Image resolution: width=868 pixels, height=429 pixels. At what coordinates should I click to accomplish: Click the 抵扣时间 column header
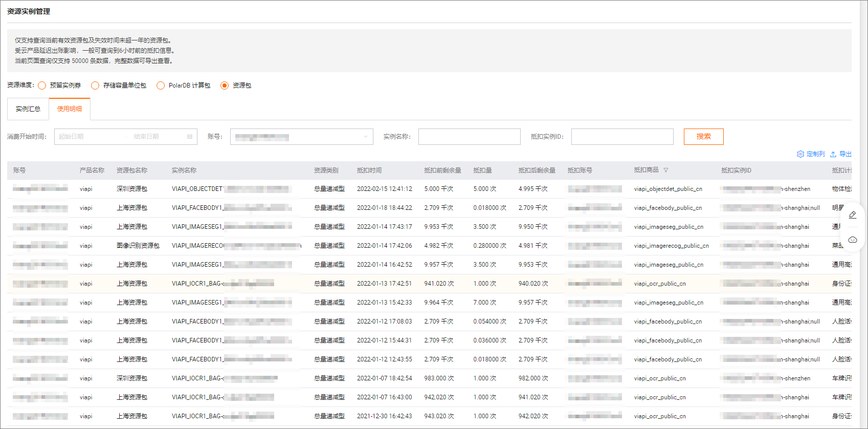(369, 170)
